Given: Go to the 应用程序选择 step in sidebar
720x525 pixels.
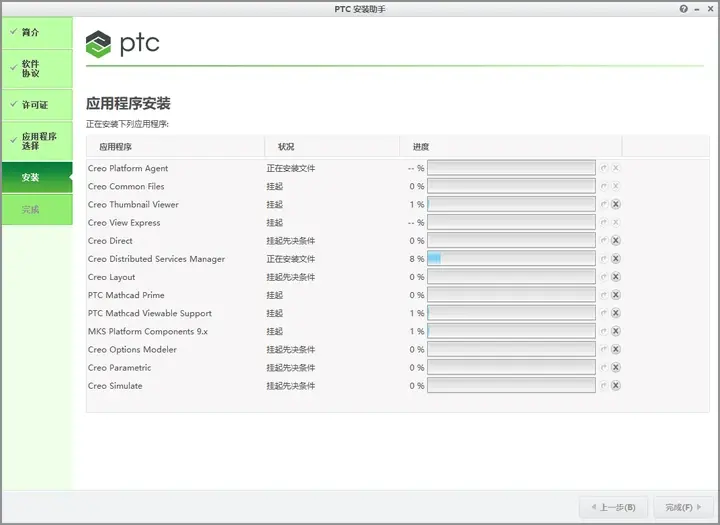Looking at the screenshot, I should click(37, 141).
